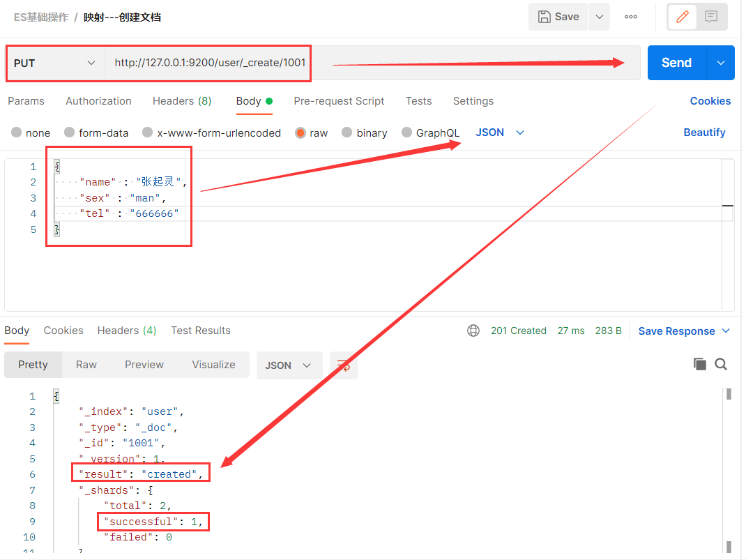This screenshot has height=560, width=746.
Task: Select the none body type
Action: 31,133
